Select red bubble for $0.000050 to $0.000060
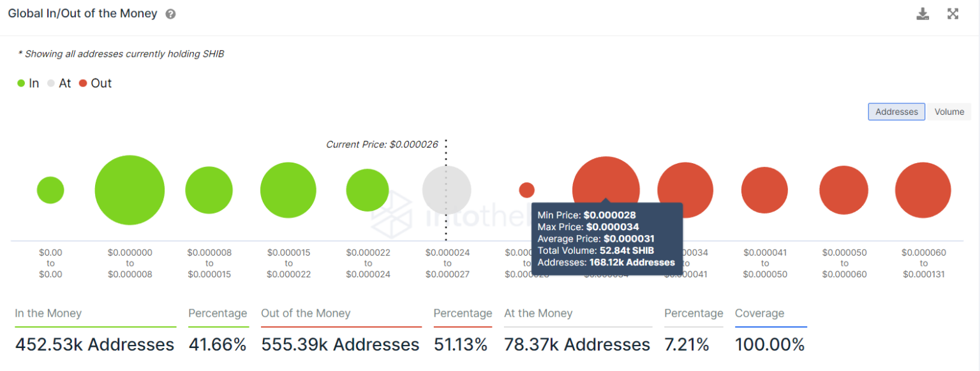This screenshot has width=980, height=371. pos(843,190)
